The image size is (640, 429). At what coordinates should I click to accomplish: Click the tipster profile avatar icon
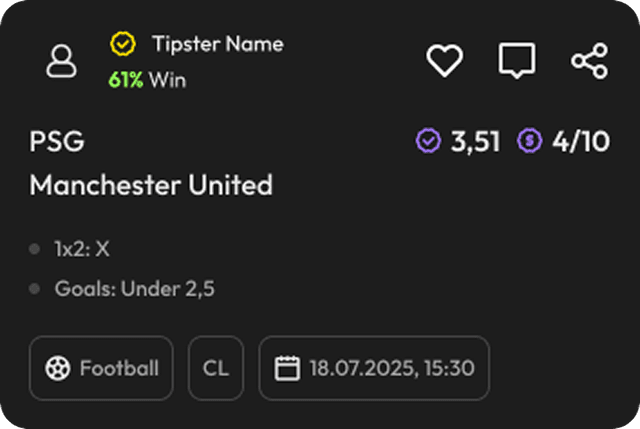[61, 62]
